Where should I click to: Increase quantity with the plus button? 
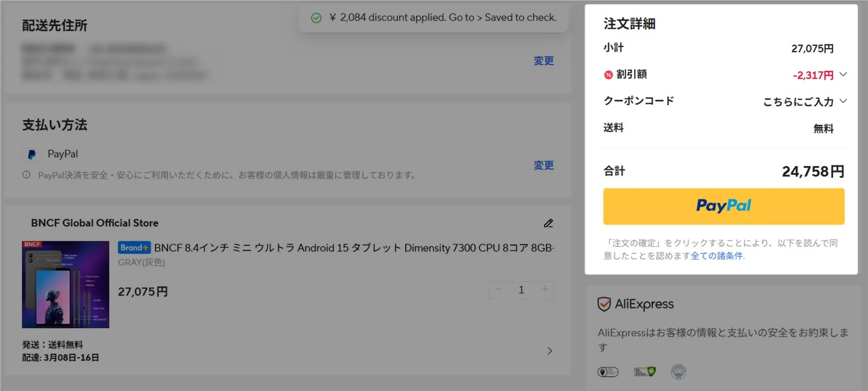tap(545, 290)
